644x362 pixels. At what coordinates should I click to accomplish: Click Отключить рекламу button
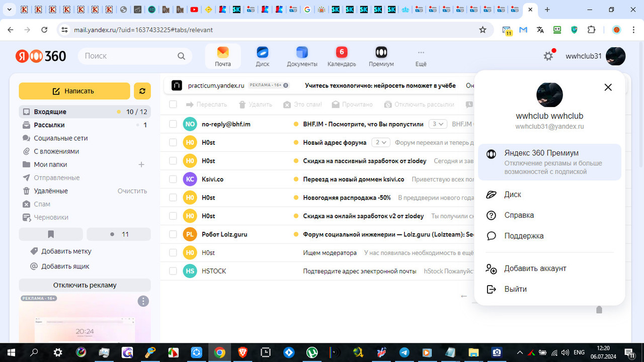[x=85, y=285]
